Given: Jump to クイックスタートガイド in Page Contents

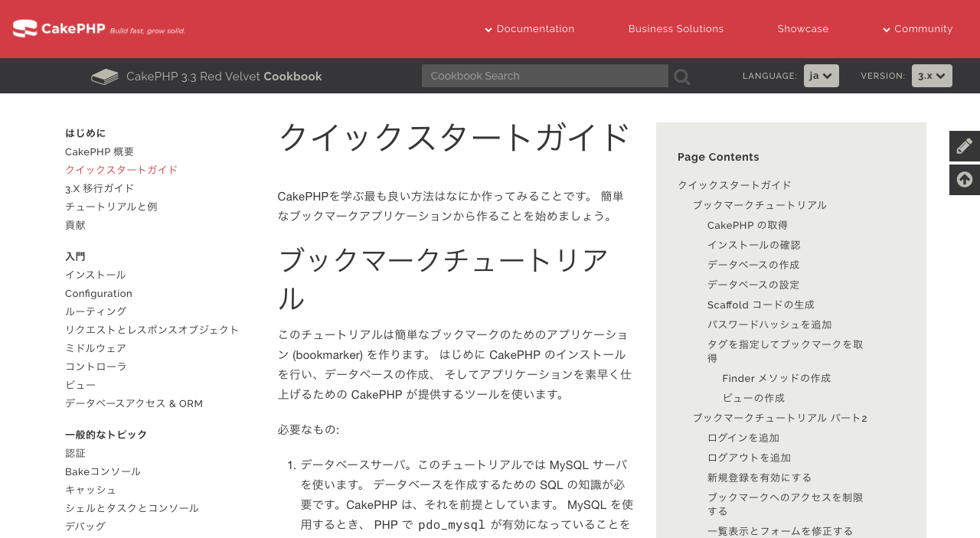Looking at the screenshot, I should [x=734, y=185].
